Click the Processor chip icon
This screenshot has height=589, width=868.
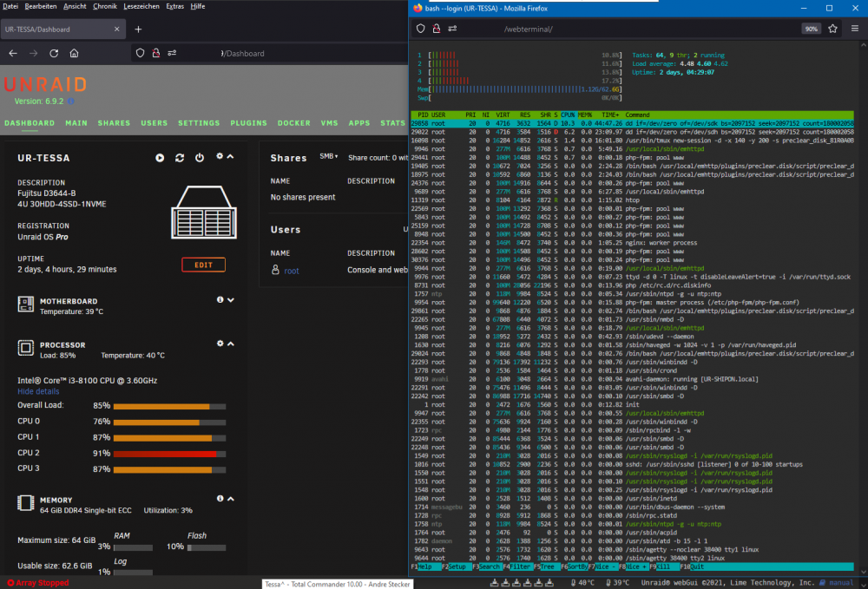tap(25, 348)
